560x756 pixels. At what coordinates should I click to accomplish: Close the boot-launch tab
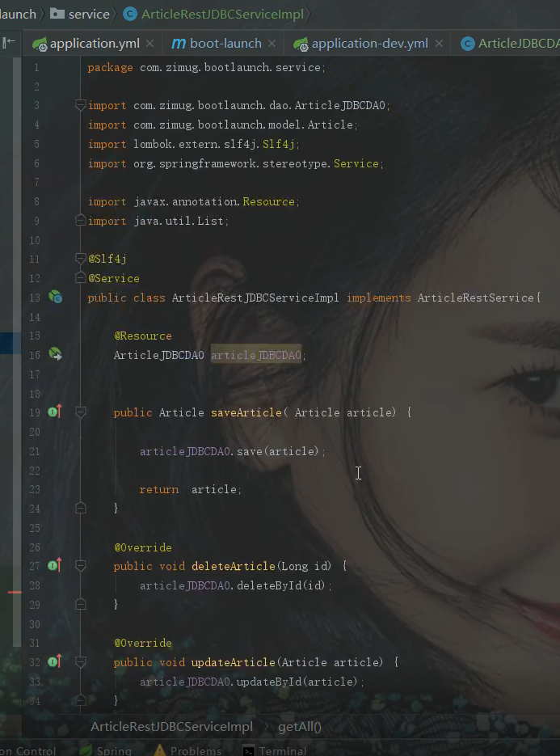[x=272, y=44]
